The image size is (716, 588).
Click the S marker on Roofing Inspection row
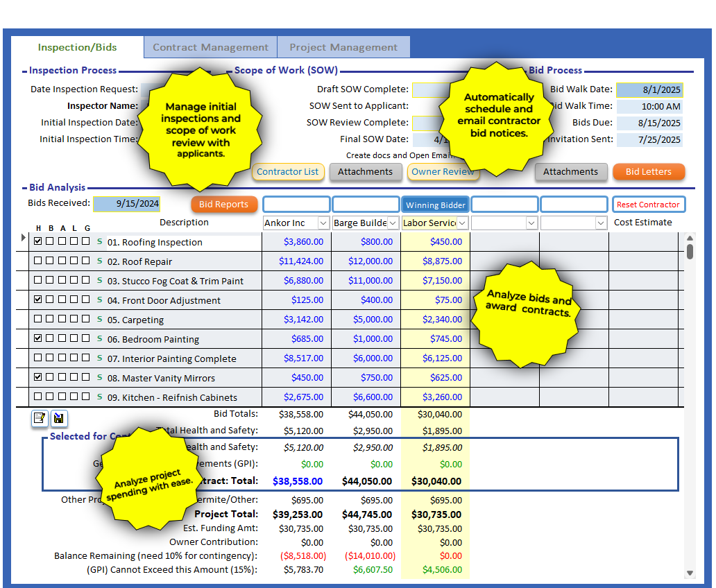point(99,241)
